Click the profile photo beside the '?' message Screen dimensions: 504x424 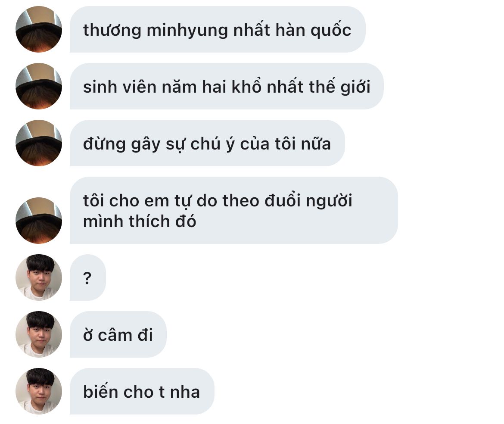(x=39, y=277)
